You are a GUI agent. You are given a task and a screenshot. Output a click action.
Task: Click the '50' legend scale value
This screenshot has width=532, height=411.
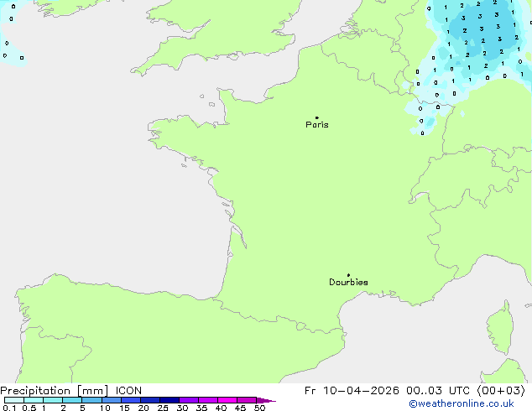click(259, 408)
